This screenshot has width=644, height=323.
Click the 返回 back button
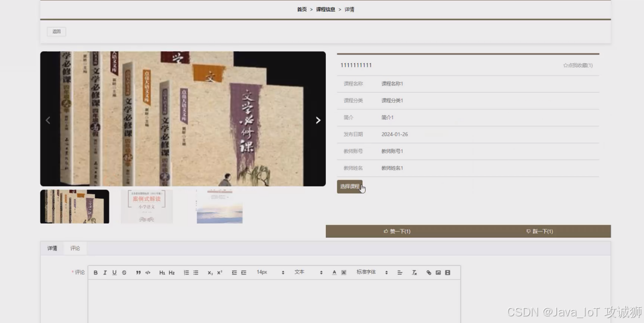pyautogui.click(x=57, y=32)
